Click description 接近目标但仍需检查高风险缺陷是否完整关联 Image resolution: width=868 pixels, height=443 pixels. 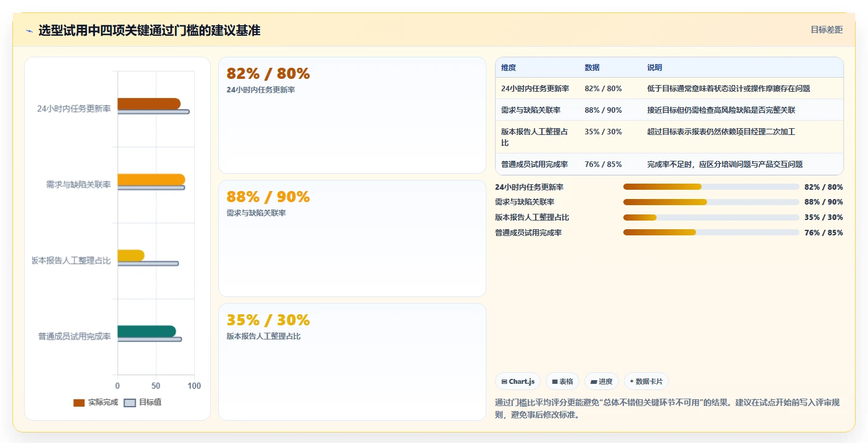tap(721, 110)
